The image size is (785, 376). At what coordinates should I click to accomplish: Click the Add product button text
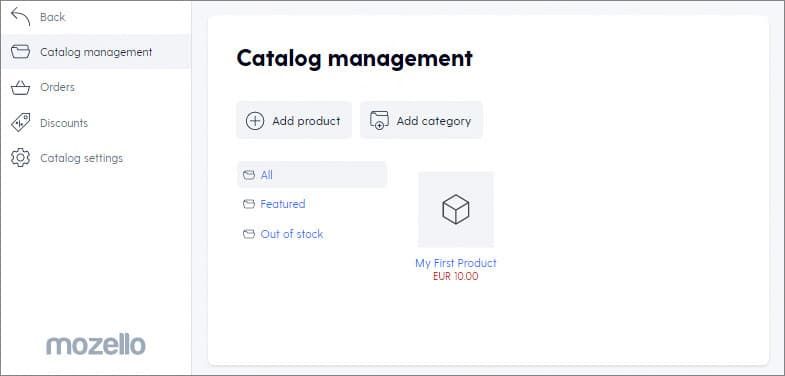(306, 121)
